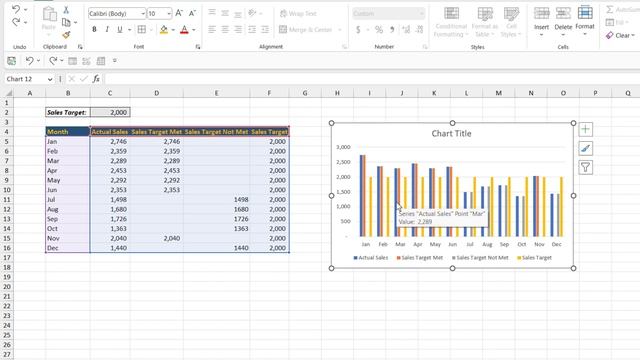Click the quick access toolbar Redo icon
Viewport: 640px width, 360px height.
click(x=53, y=61)
